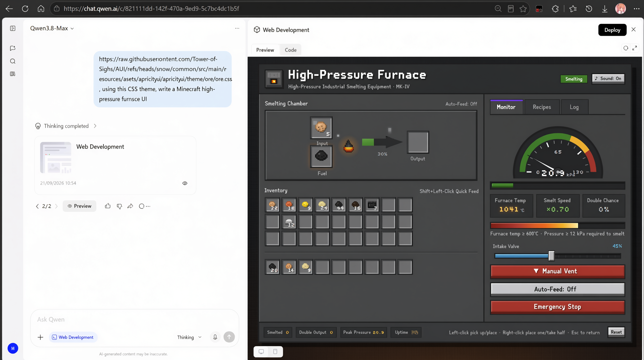Reload the page with refresh icon
Image resolution: width=644 pixels, height=360 pixels.
25,9
